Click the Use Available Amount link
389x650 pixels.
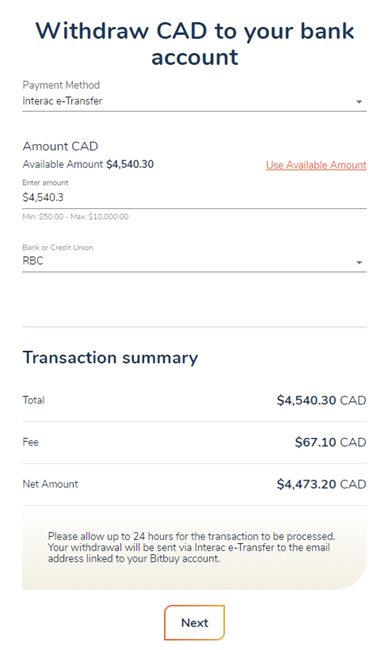click(316, 165)
